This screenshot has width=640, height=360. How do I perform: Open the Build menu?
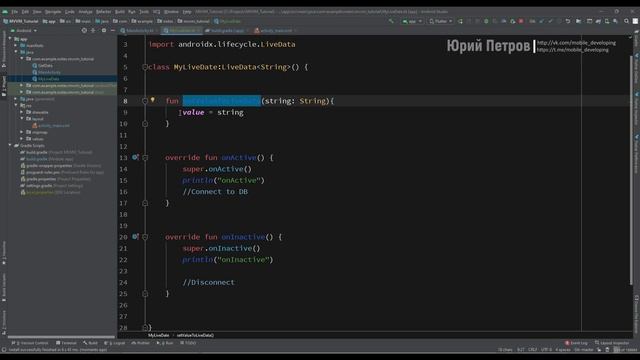coord(120,12)
